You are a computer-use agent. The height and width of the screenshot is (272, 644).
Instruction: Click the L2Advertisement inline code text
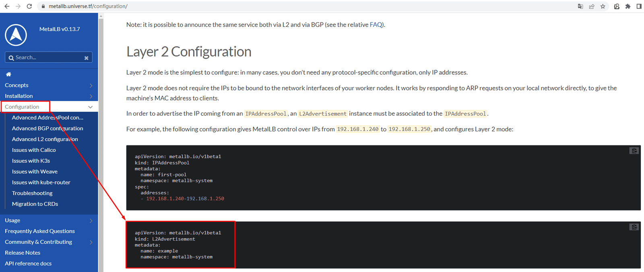pos(323,114)
